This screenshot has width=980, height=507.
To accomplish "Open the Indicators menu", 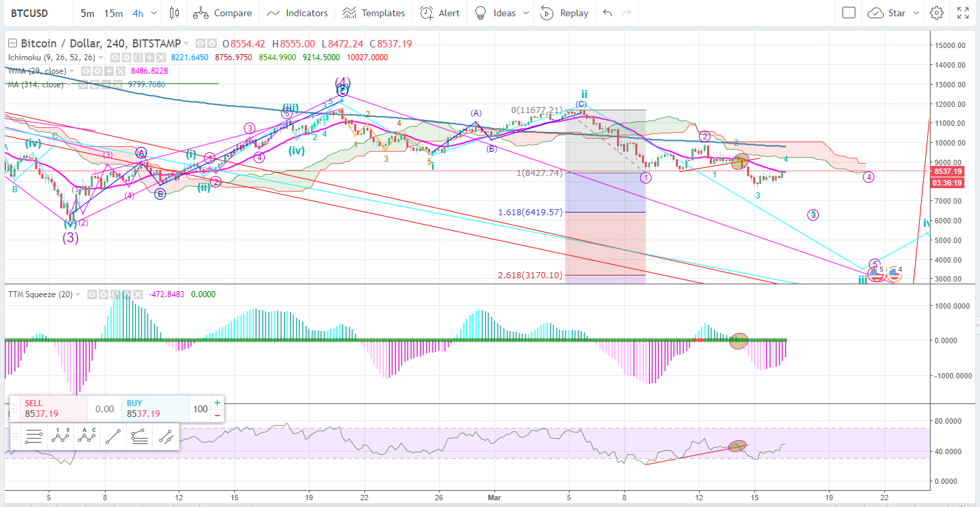I will pos(297,13).
